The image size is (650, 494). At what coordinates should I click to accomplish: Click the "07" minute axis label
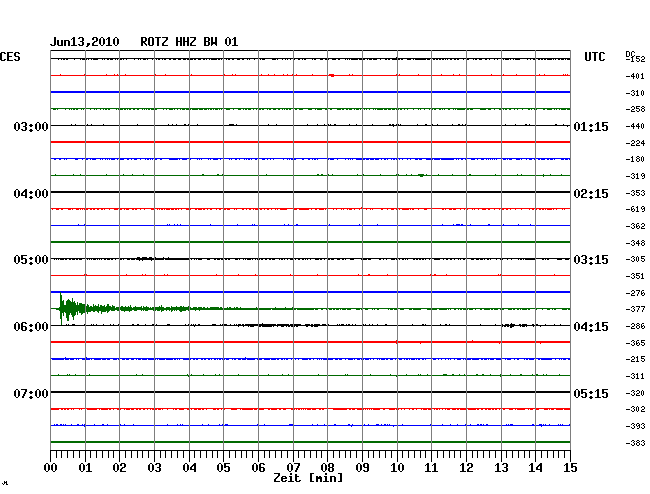click(293, 468)
